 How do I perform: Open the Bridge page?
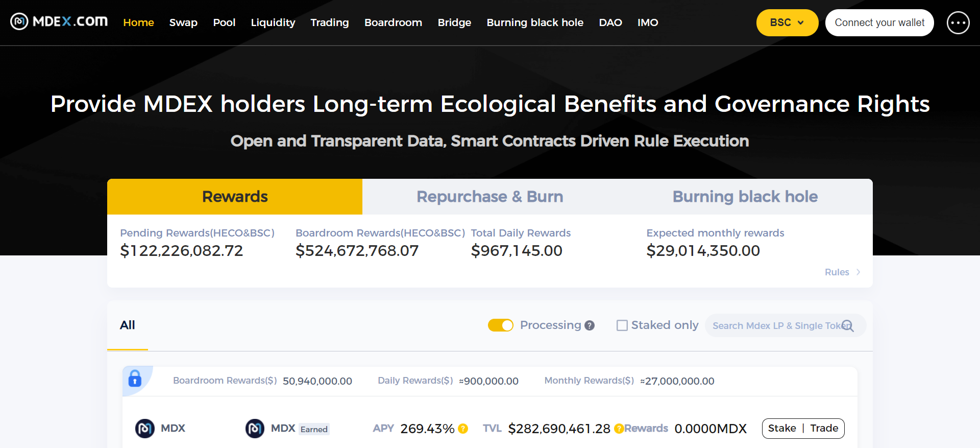tap(454, 22)
